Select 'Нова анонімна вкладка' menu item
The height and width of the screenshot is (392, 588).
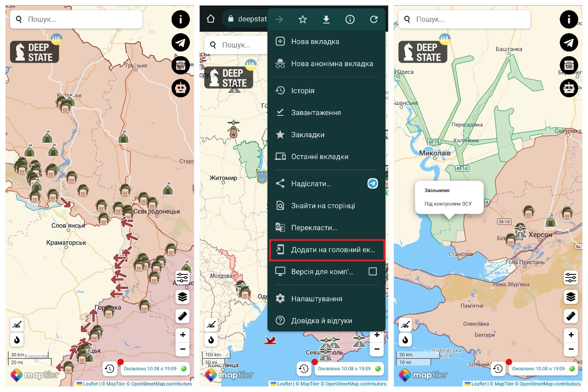(x=327, y=64)
